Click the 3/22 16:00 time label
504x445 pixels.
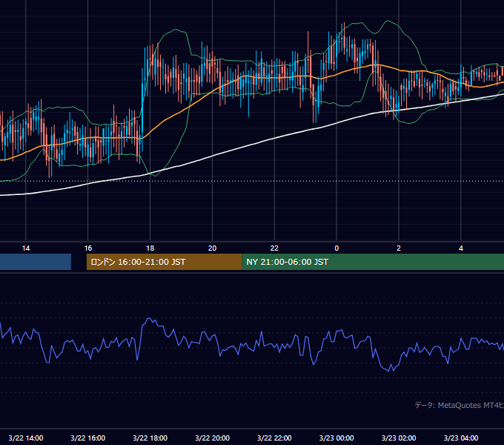click(87, 438)
